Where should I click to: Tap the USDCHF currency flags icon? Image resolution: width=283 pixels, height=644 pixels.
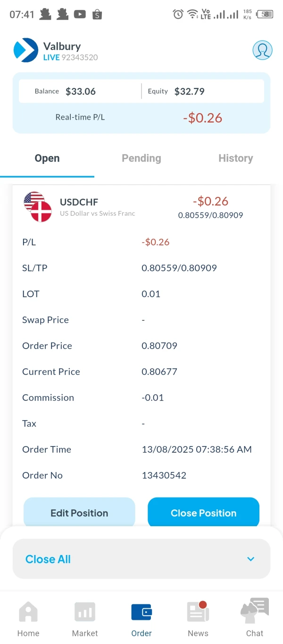point(37,206)
